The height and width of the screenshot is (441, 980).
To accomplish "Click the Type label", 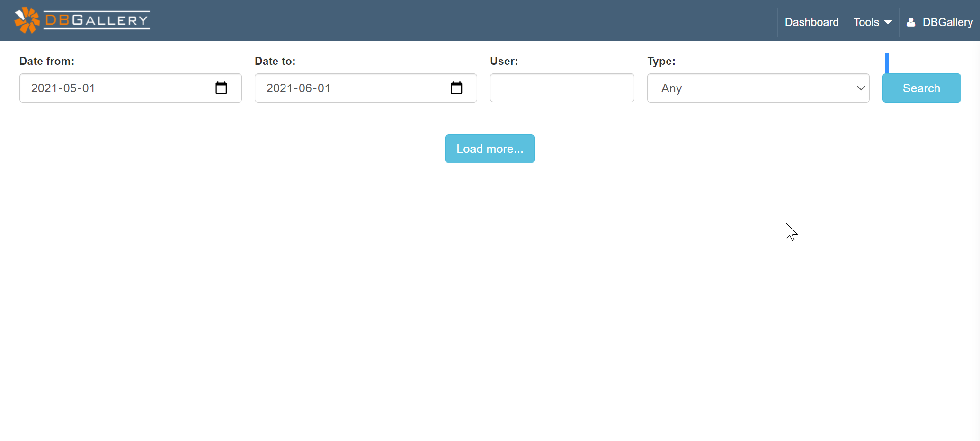I will click(x=661, y=61).
